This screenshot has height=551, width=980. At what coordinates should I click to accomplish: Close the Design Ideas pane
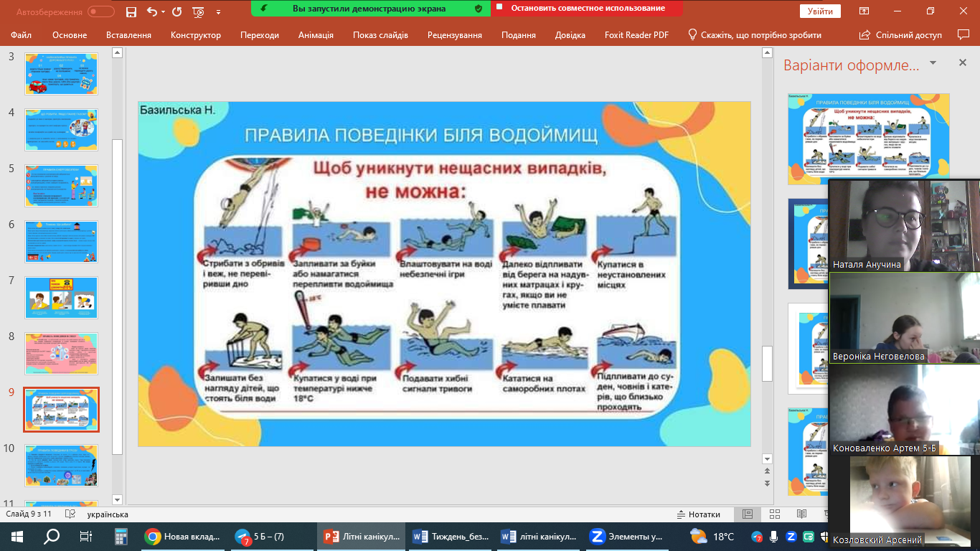(961, 63)
